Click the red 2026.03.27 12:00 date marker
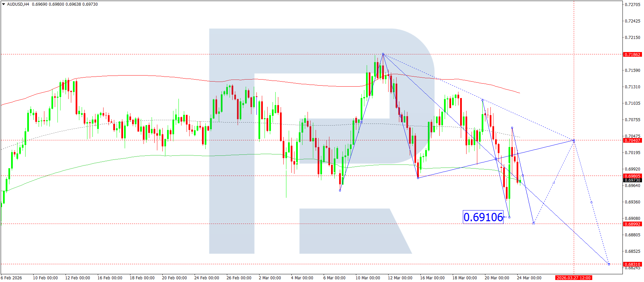Image resolution: width=644 pixels, height=282 pixels. point(573,278)
